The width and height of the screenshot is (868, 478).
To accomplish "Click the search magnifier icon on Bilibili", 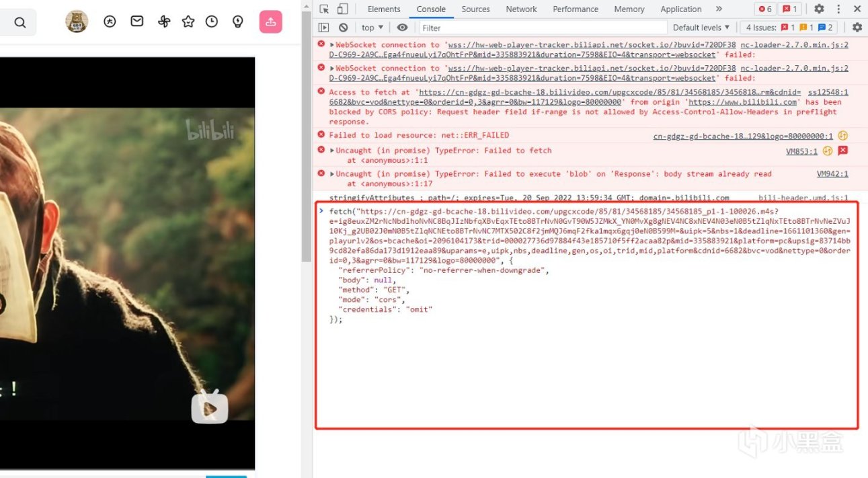I will 19,22.
